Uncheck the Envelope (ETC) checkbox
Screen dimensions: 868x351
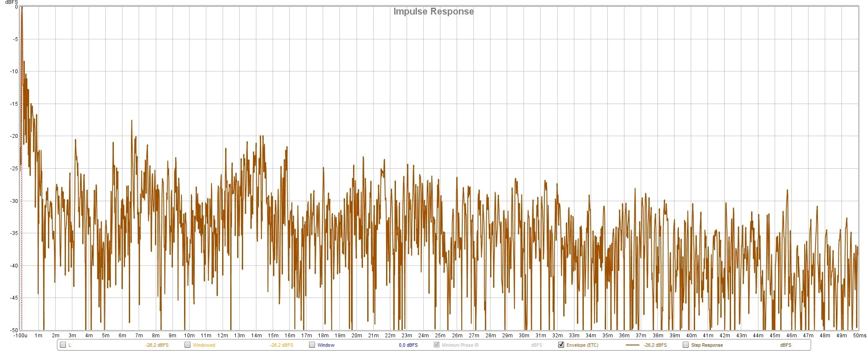561,345
